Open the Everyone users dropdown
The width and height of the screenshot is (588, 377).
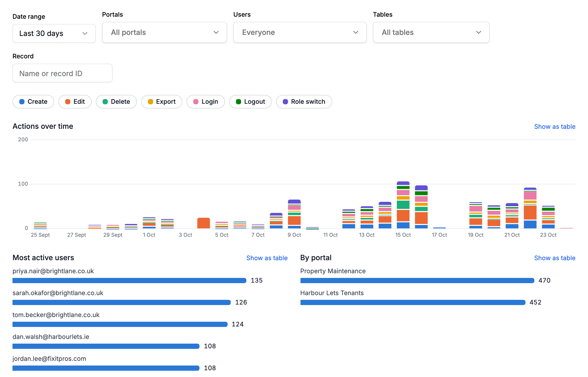(x=300, y=32)
